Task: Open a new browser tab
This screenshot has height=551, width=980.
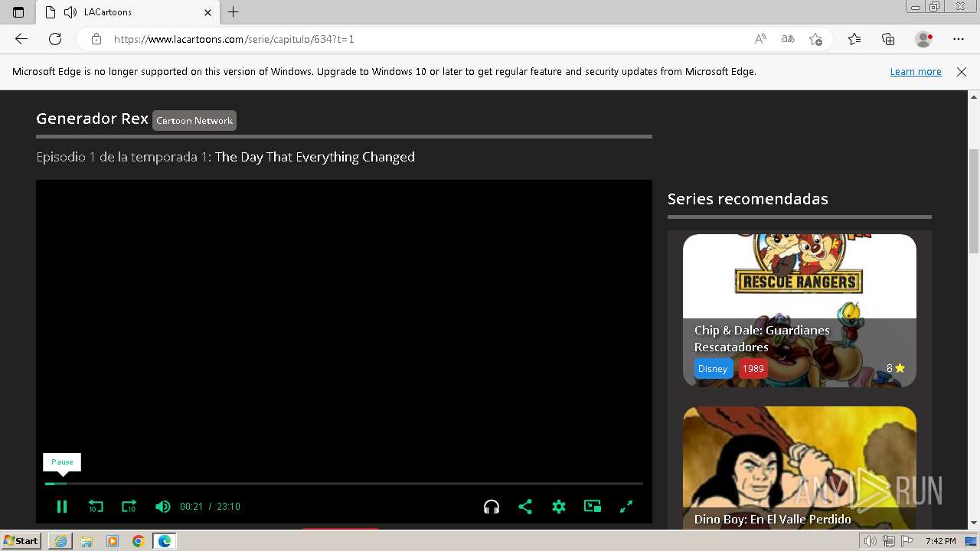Action: [234, 12]
